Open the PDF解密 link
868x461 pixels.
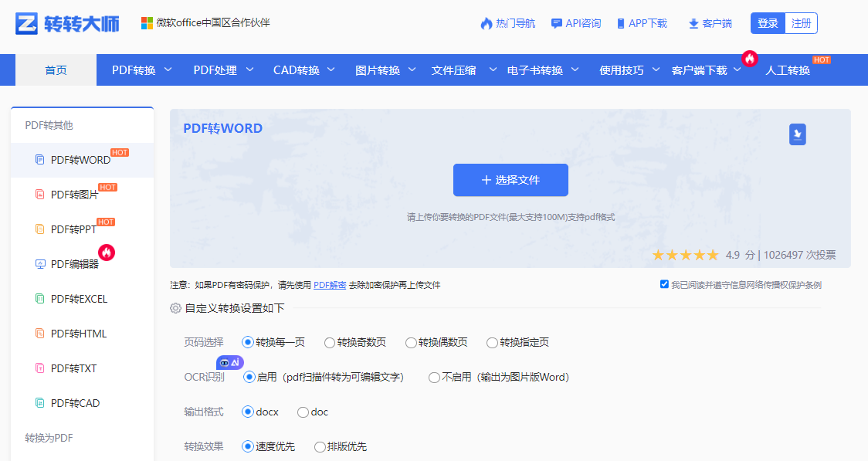(331, 284)
